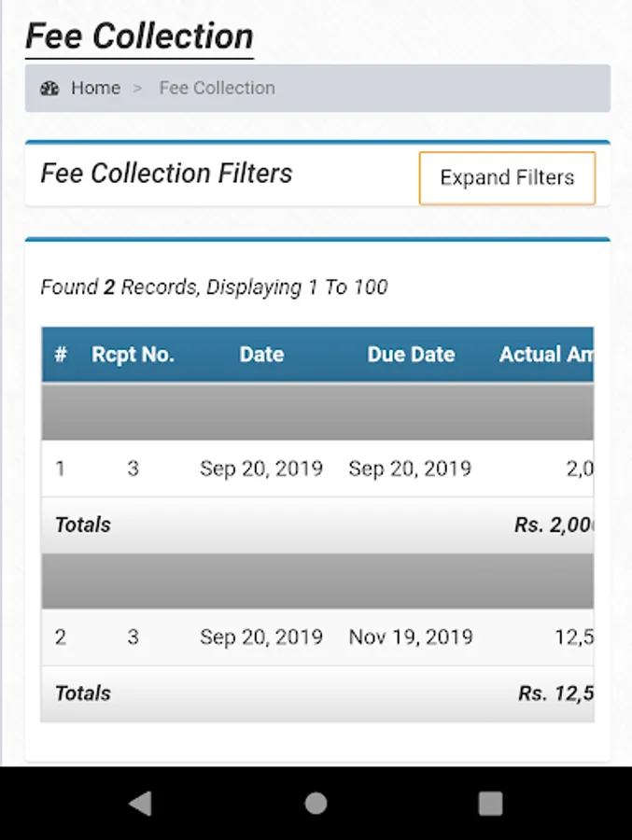This screenshot has width=632, height=840.
Task: Tap the Android recent apps square icon
Action: click(x=490, y=804)
